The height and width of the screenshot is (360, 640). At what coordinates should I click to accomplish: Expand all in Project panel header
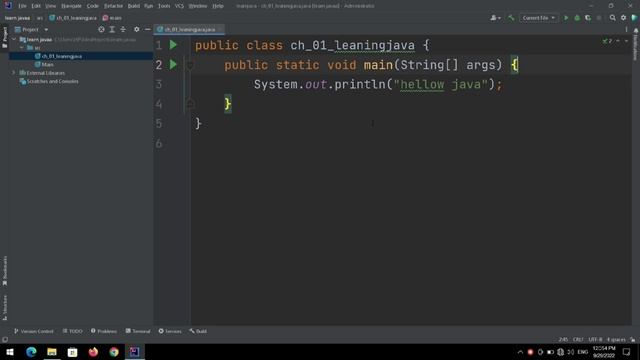pyautogui.click(x=112, y=29)
